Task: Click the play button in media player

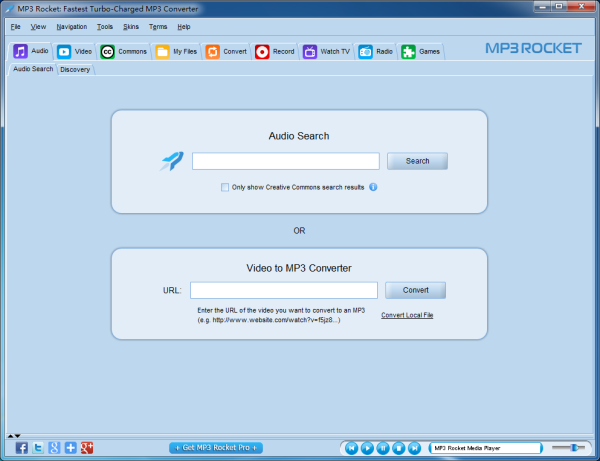Action: 367,448
